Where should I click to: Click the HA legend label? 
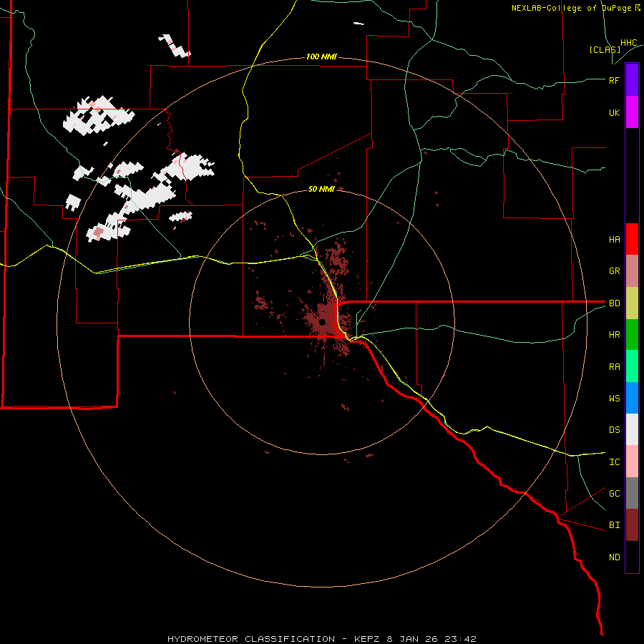(614, 240)
